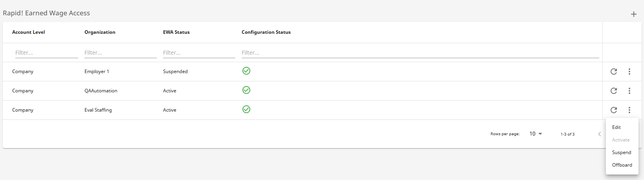Click Employer 1 configuration status checkmark
Image resolution: width=644 pixels, height=180 pixels.
pyautogui.click(x=246, y=71)
